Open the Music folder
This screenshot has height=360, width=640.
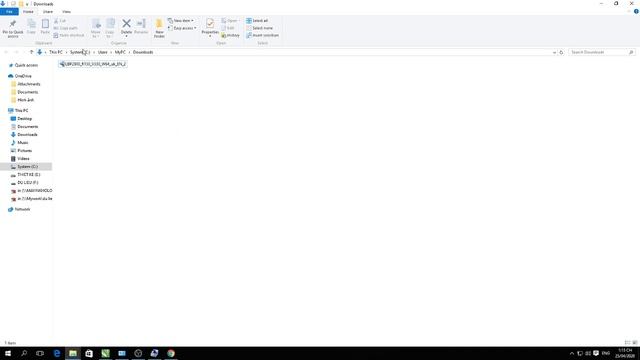22,143
